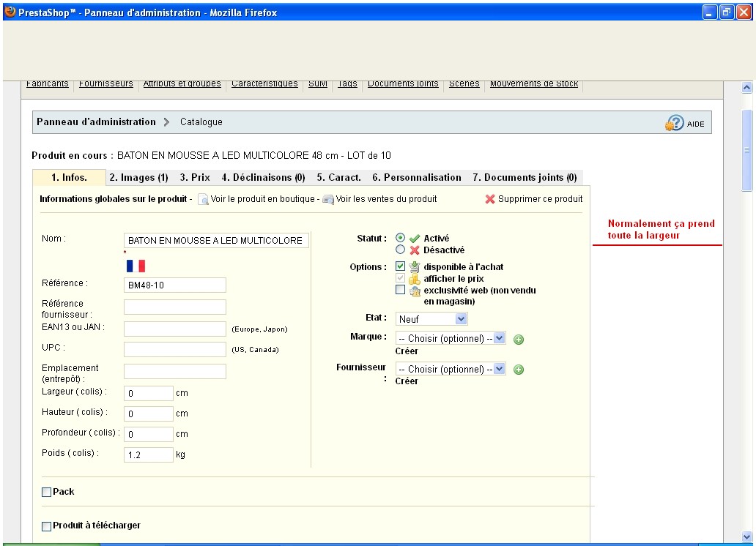Open the Caractéristiques submenu link
The width and height of the screenshot is (756, 546).
click(264, 84)
